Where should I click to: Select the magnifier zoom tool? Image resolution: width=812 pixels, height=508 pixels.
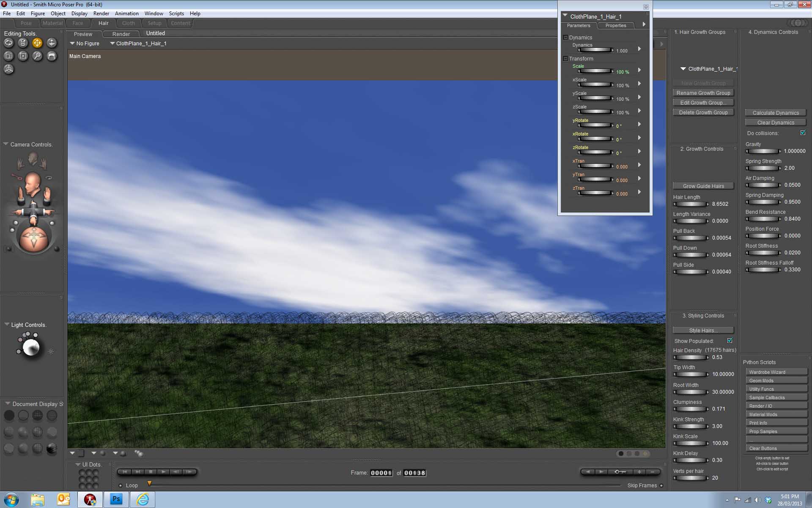[37, 56]
